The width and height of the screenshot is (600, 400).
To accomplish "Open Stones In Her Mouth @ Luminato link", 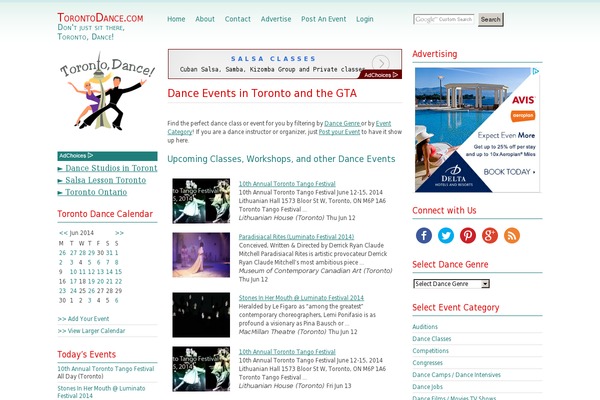I will (x=301, y=297).
